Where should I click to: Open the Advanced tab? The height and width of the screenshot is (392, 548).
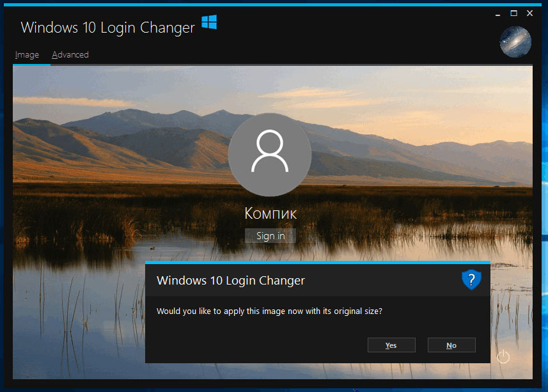70,55
